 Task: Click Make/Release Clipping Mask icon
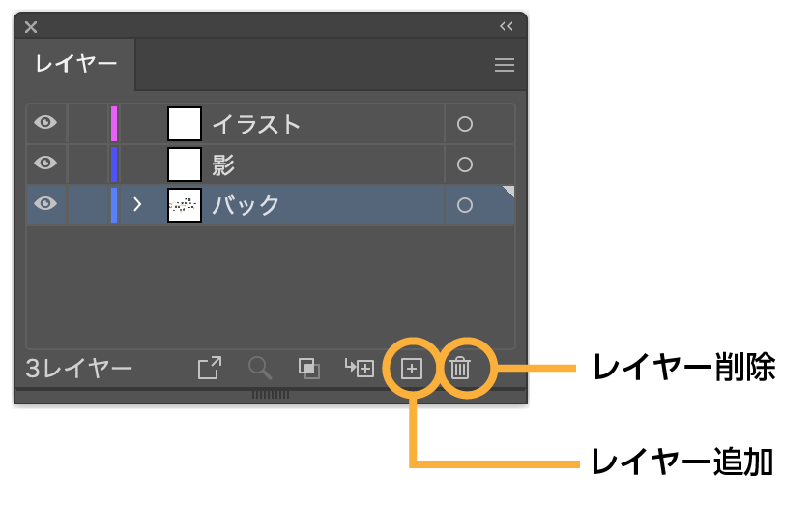pyautogui.click(x=308, y=368)
